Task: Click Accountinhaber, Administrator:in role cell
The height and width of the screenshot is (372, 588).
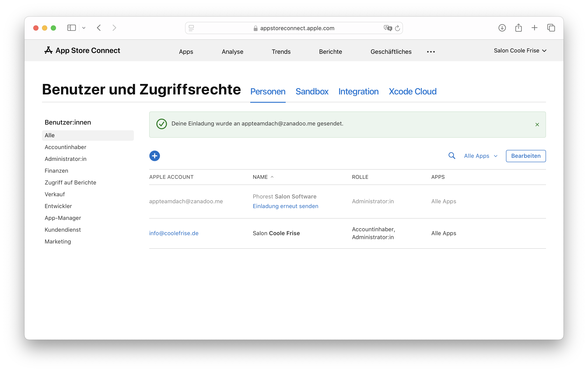Action: tap(373, 233)
